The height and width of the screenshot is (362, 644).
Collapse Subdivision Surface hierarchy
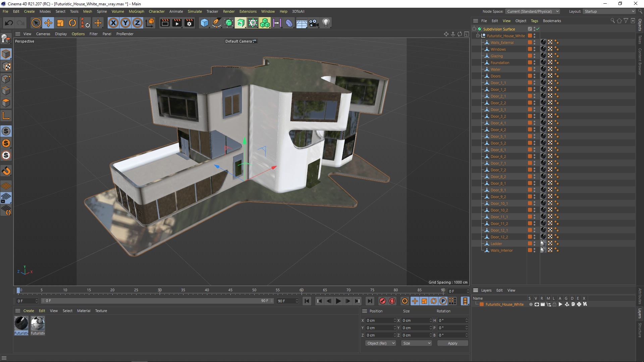tap(474, 29)
